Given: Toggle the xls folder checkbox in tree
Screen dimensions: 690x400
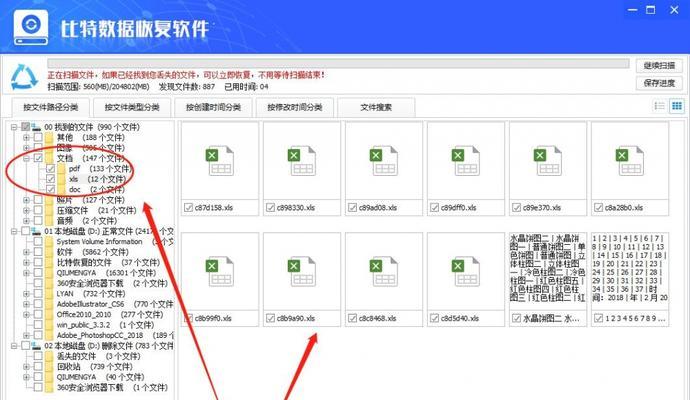Looking at the screenshot, I should (x=51, y=179).
